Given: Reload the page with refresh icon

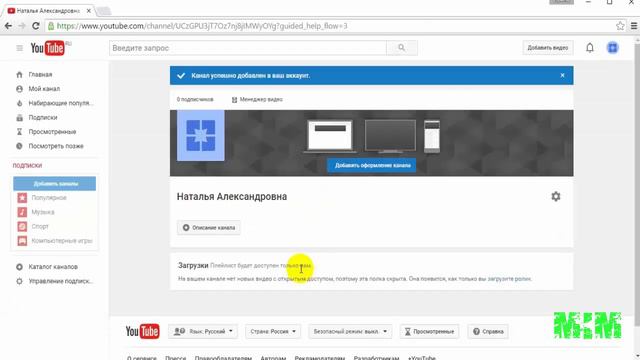Looking at the screenshot, I should pyautogui.click(x=36, y=26).
